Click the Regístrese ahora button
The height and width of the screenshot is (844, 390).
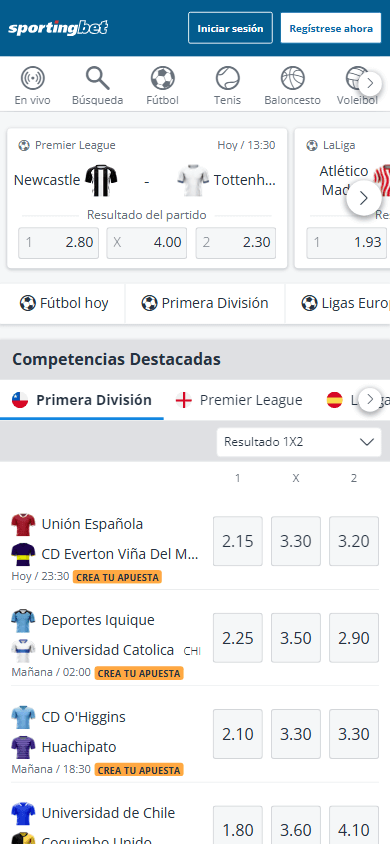click(331, 28)
